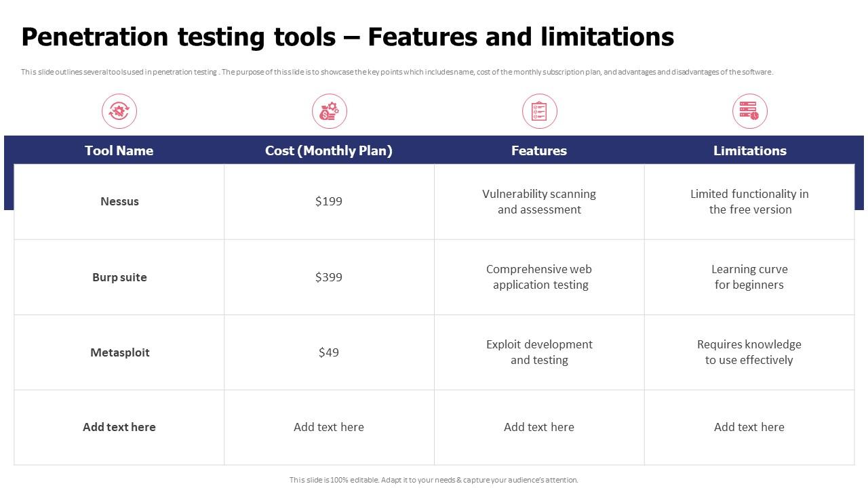This screenshot has width=868, height=488.
Task: Click the gear refresh icon above Tool Name
Action: [x=119, y=111]
